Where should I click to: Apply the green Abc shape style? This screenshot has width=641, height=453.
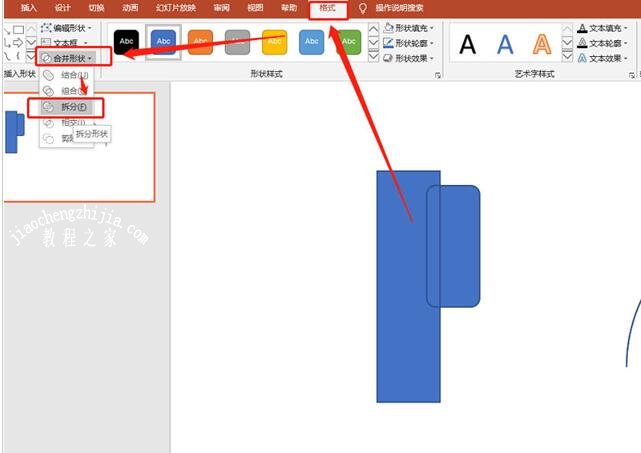tap(349, 42)
